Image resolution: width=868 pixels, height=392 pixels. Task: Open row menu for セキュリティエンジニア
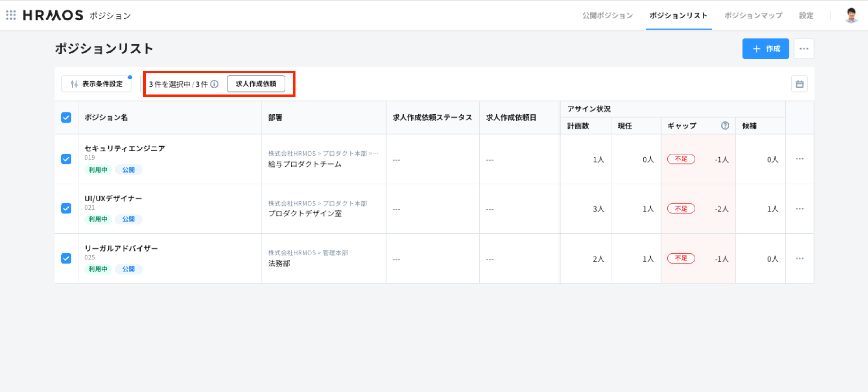coord(799,159)
